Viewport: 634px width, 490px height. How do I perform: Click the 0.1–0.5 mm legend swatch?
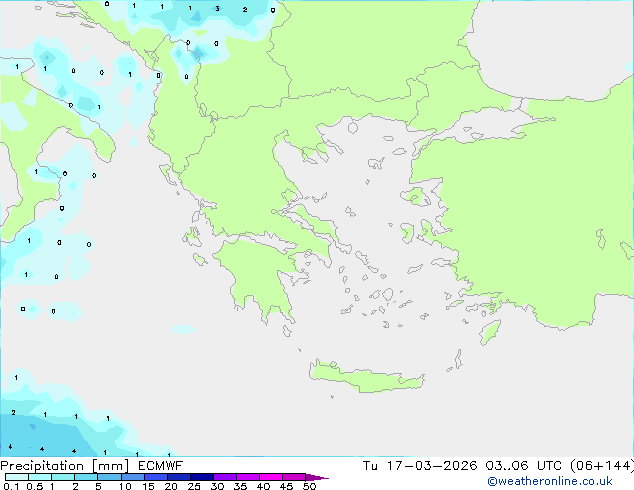(x=17, y=477)
